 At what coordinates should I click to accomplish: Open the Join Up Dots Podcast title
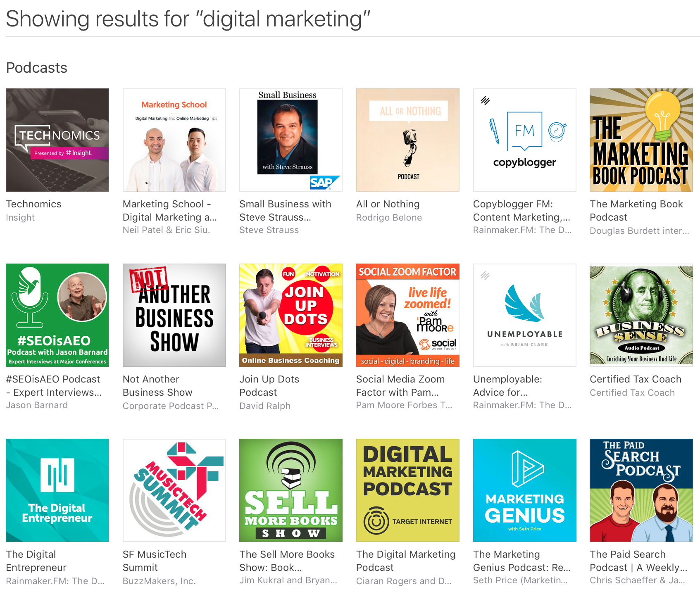click(269, 386)
